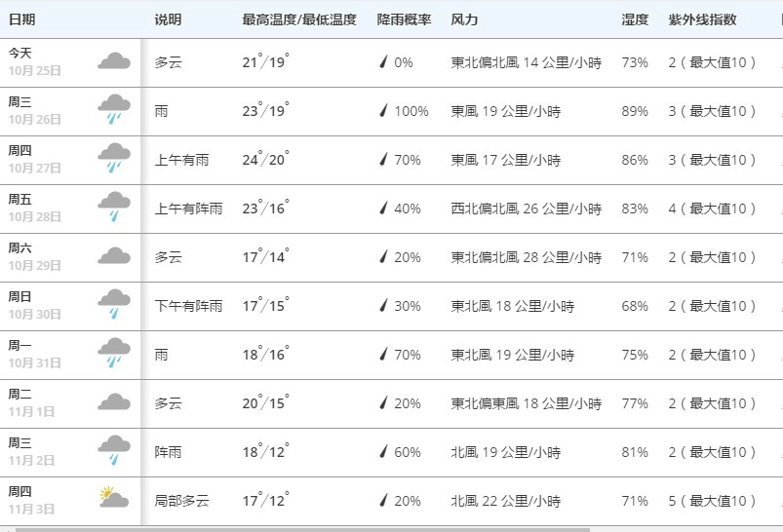Click the raindrop icon beside 100% probability
Image resolution: width=783 pixels, height=532 pixels.
coord(383,111)
